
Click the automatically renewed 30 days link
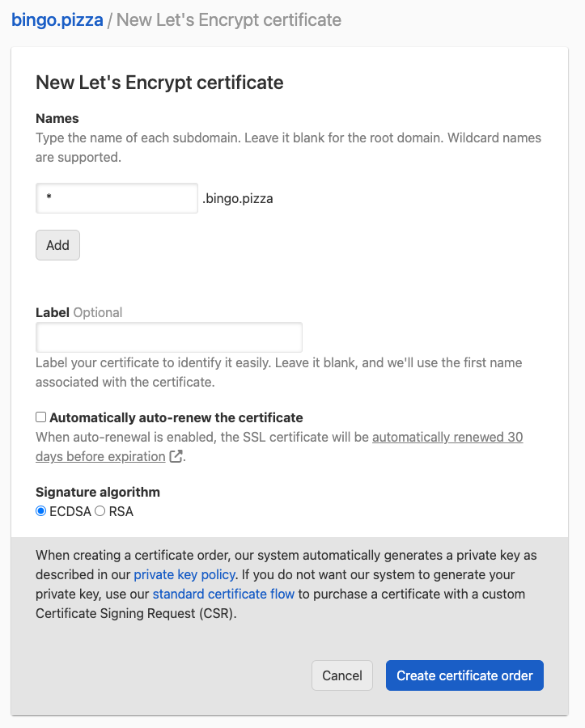(x=449, y=437)
